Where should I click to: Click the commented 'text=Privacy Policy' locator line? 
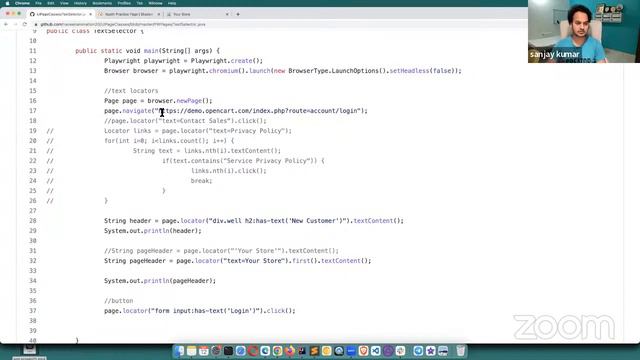198,131
